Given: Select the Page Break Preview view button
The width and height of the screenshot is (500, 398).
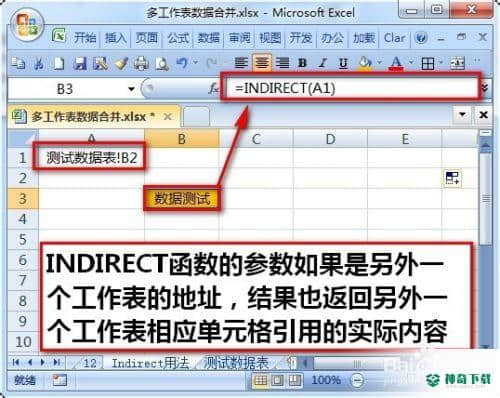Looking at the screenshot, I should (295, 380).
